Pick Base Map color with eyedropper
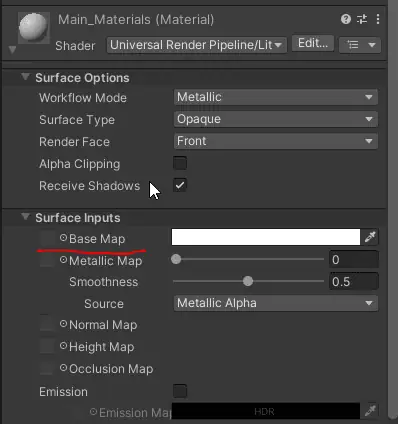Viewport: 398px width, 424px height. coord(370,237)
